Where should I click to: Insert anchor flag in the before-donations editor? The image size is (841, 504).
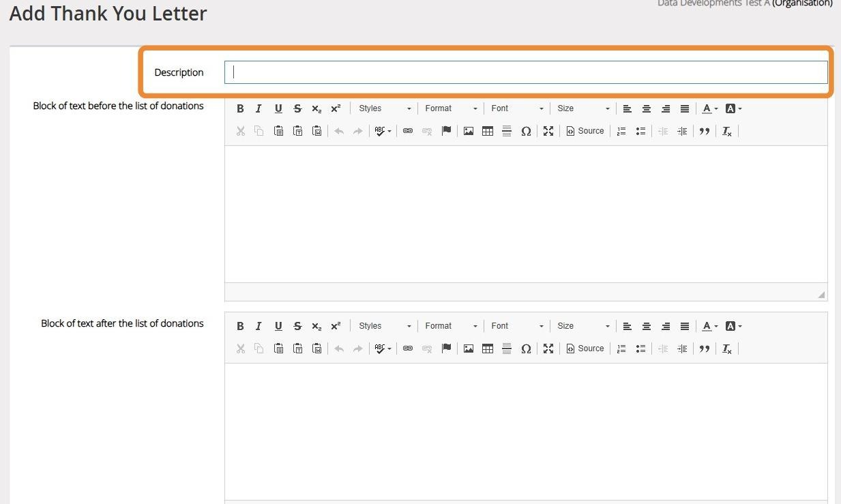tap(446, 131)
